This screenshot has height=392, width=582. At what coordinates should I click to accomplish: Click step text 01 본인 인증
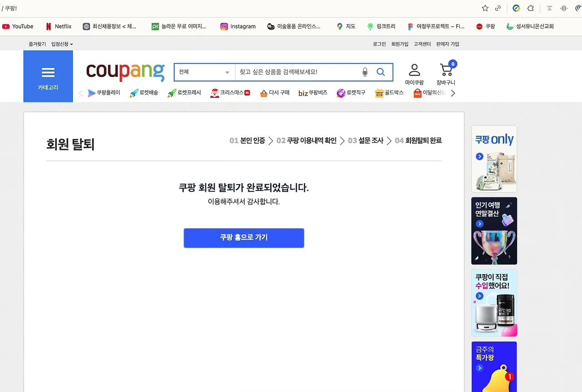click(x=247, y=141)
